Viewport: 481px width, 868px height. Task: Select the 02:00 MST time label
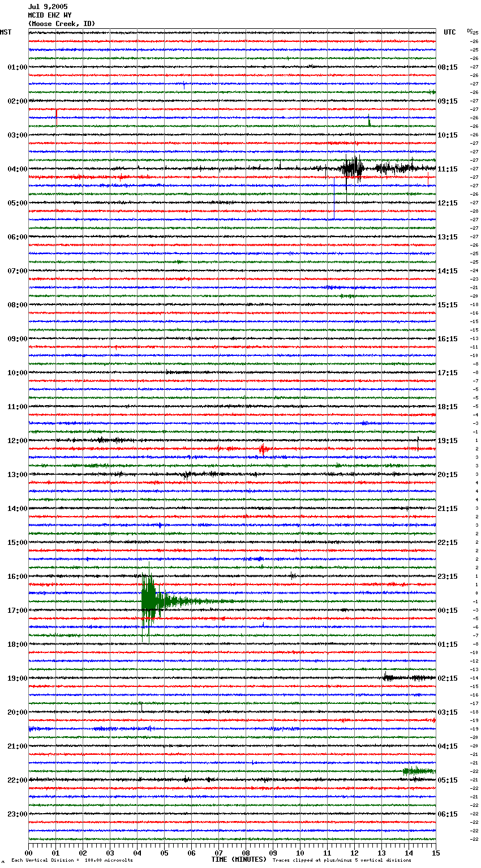(18, 101)
